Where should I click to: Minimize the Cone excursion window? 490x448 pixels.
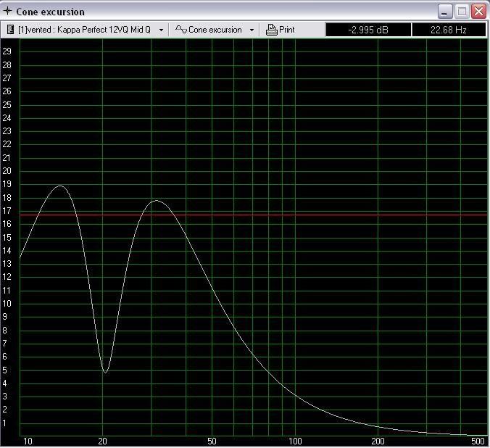(x=445, y=12)
